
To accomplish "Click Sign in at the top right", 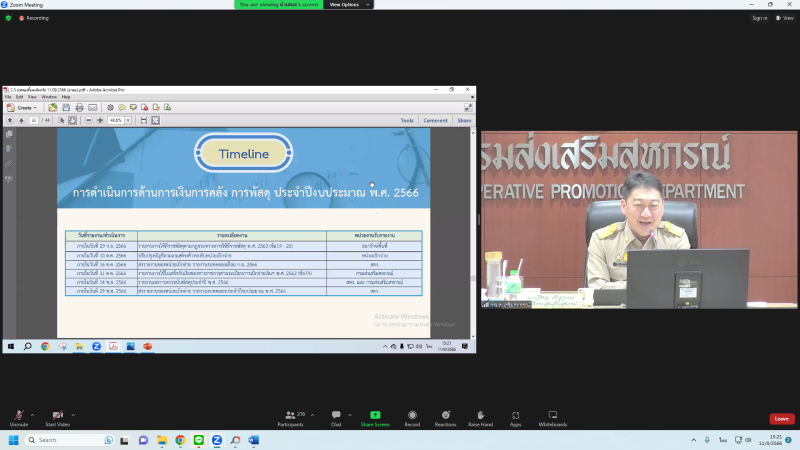I will tap(759, 18).
